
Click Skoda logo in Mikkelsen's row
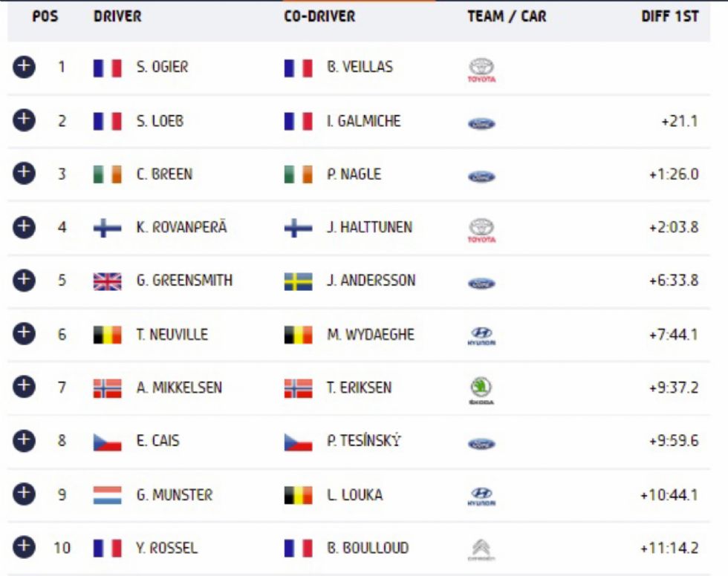[481, 390]
